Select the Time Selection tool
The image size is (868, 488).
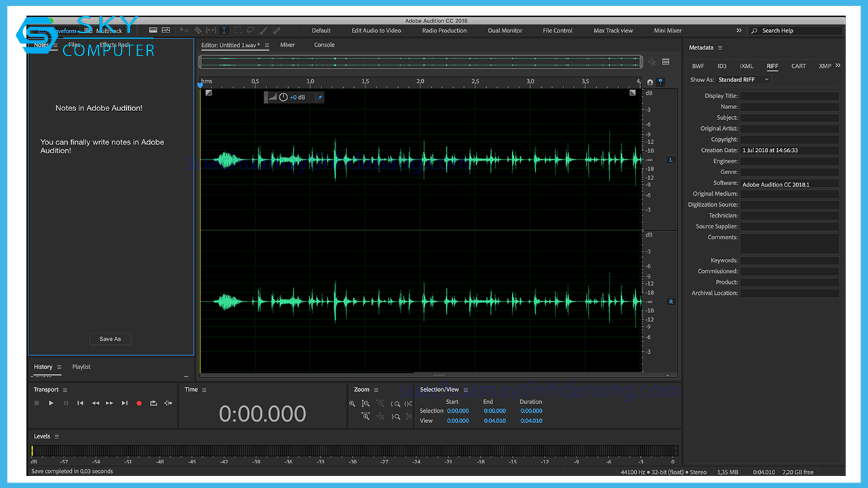tap(224, 30)
